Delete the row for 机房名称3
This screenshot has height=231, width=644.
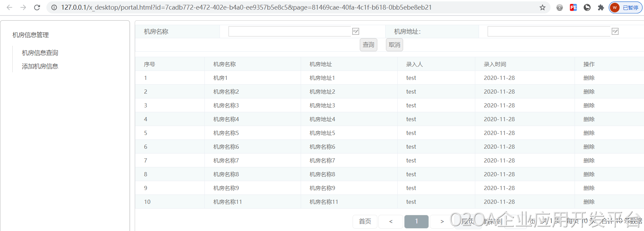589,105
